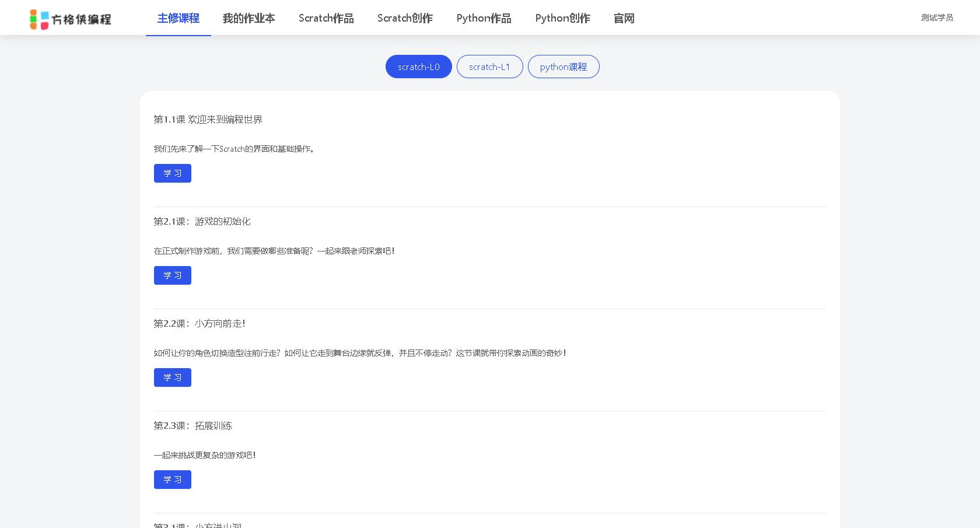Start learning 第1.1课 欢迎来到编程世界
The image size is (980, 528).
tap(172, 173)
